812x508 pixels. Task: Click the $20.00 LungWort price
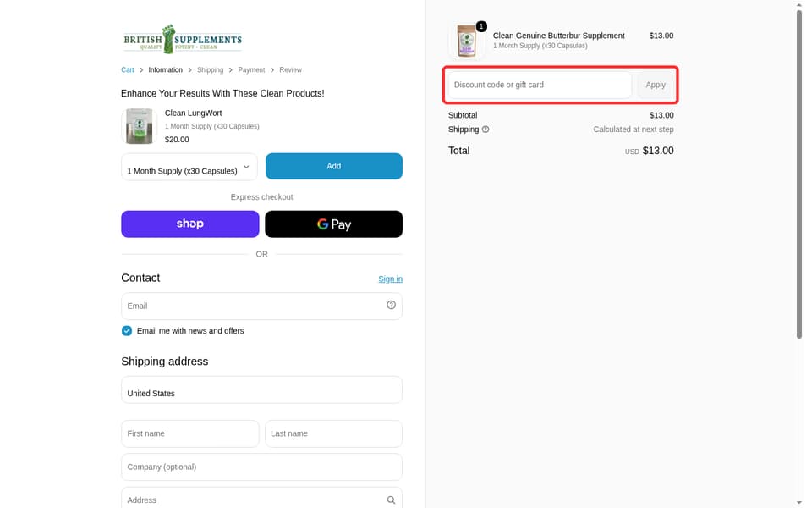click(x=177, y=140)
